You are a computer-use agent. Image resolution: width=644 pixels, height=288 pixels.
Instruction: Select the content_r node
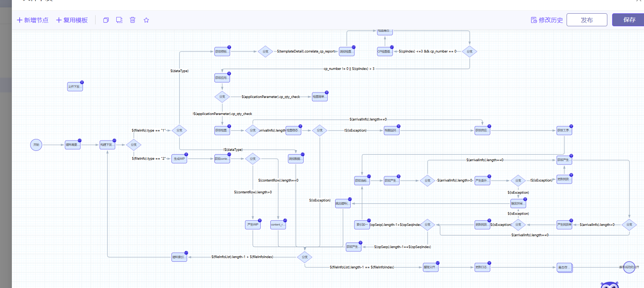(x=278, y=225)
